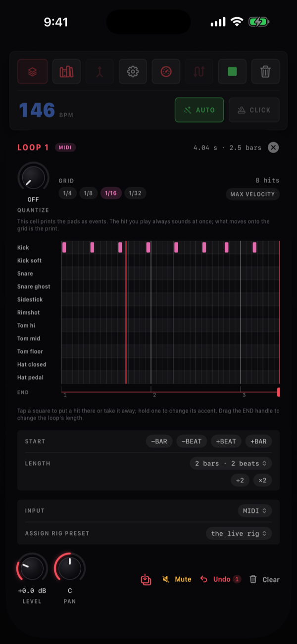Select the Tom hi row label
The width and height of the screenshot is (297, 644).
tap(26, 325)
